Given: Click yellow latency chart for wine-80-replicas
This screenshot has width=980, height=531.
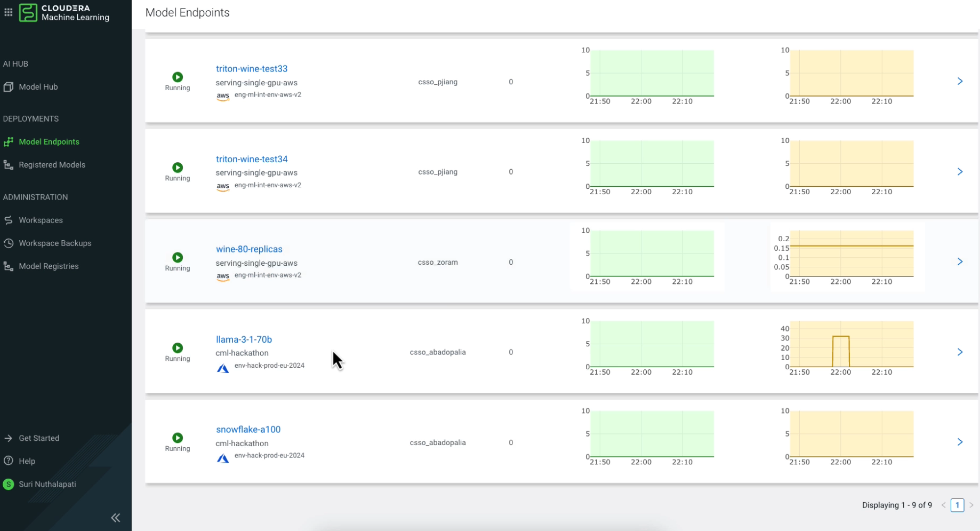Looking at the screenshot, I should coord(852,254).
